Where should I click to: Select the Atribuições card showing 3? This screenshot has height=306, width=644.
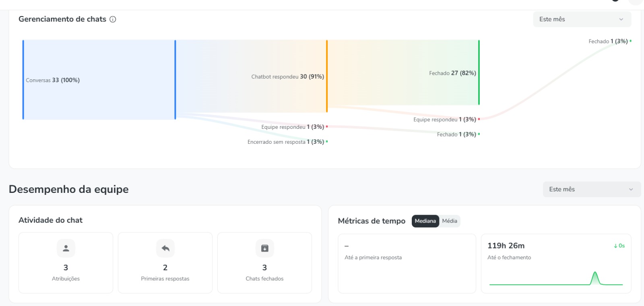coord(66,263)
